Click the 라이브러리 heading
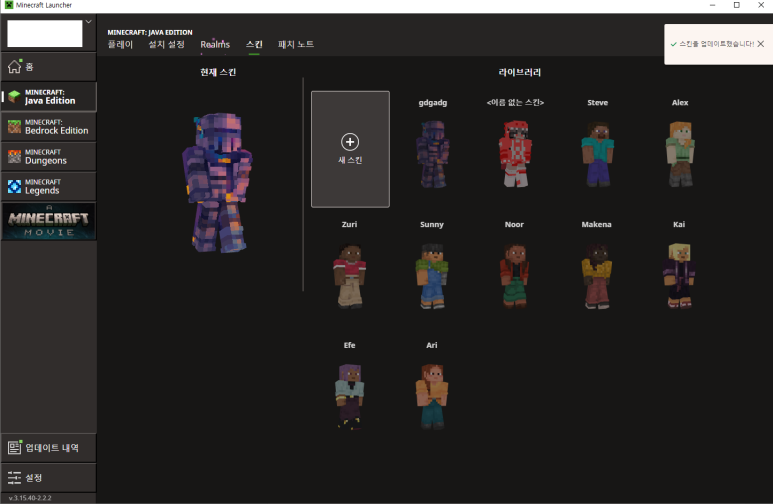The image size is (773, 504). (x=520, y=72)
